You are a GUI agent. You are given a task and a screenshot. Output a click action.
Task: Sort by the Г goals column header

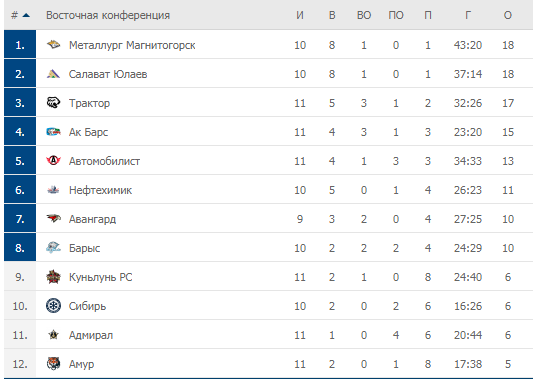point(468,15)
